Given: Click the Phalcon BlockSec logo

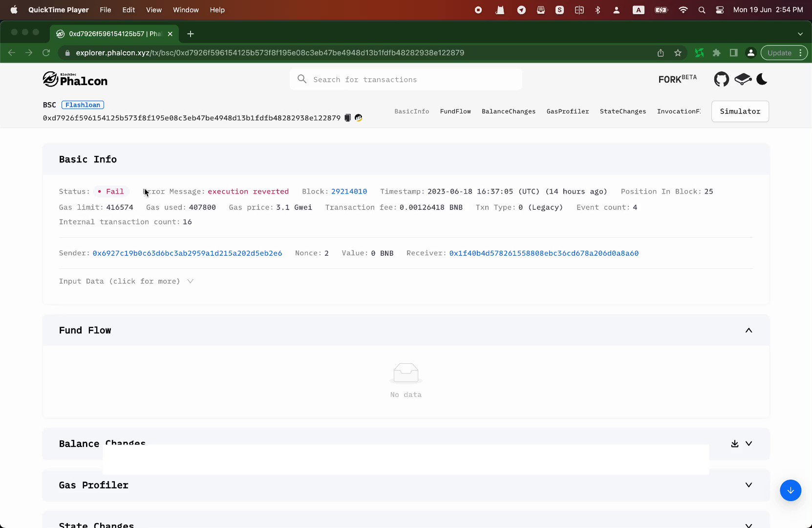Looking at the screenshot, I should coord(74,79).
